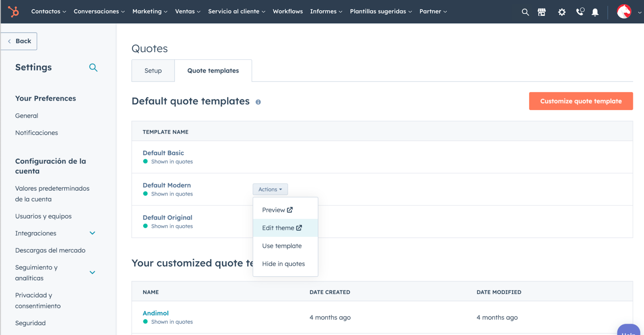Image resolution: width=644 pixels, height=335 pixels.
Task: Click the Back button
Action: (19, 41)
